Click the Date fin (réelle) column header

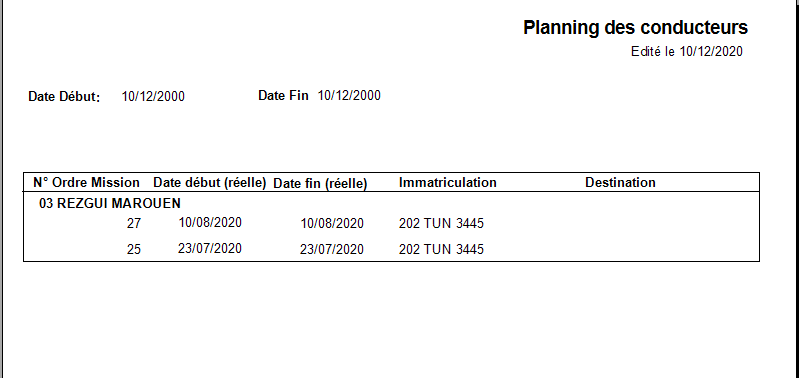321,184
